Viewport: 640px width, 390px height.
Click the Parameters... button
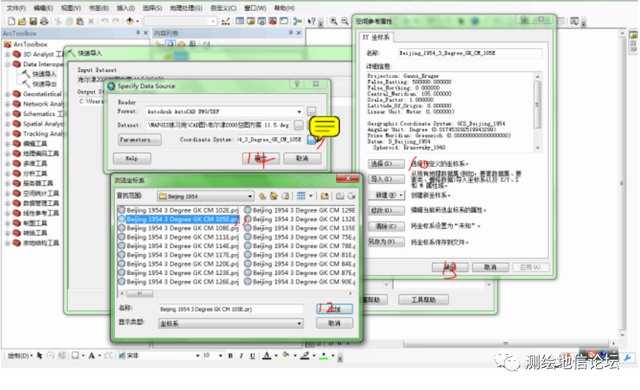(x=140, y=140)
